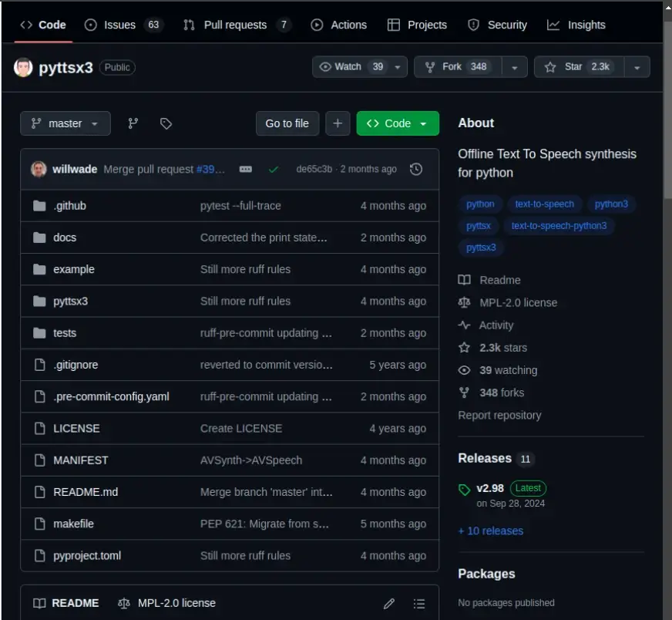Click the branches icon beside master
Viewport: 672px width, 620px height.
pyautogui.click(x=133, y=123)
